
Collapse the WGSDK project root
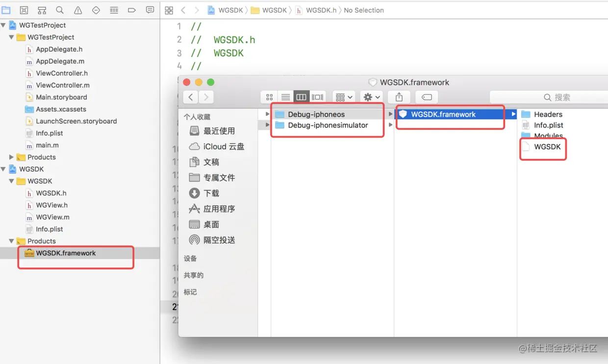[x=3, y=169]
